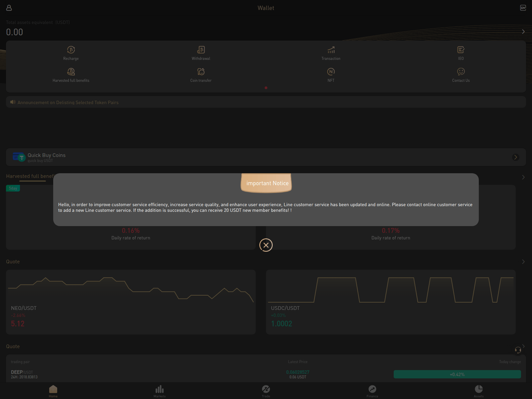Open Quick Buy Coins arrow button
The image size is (532, 399).
point(516,157)
